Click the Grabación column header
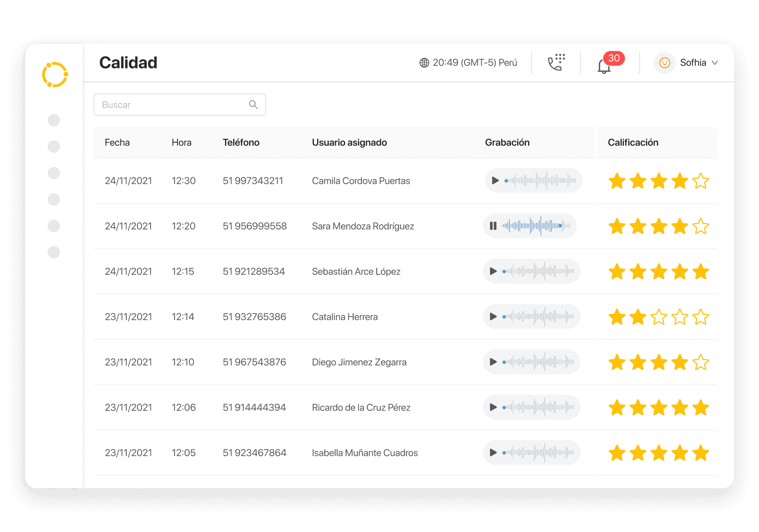759x532 pixels. click(507, 142)
